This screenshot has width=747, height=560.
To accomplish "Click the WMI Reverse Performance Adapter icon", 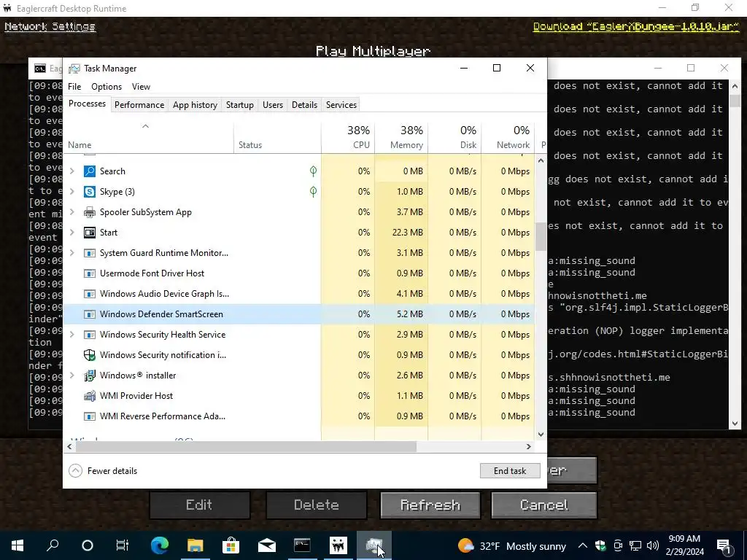I will click(x=90, y=416).
